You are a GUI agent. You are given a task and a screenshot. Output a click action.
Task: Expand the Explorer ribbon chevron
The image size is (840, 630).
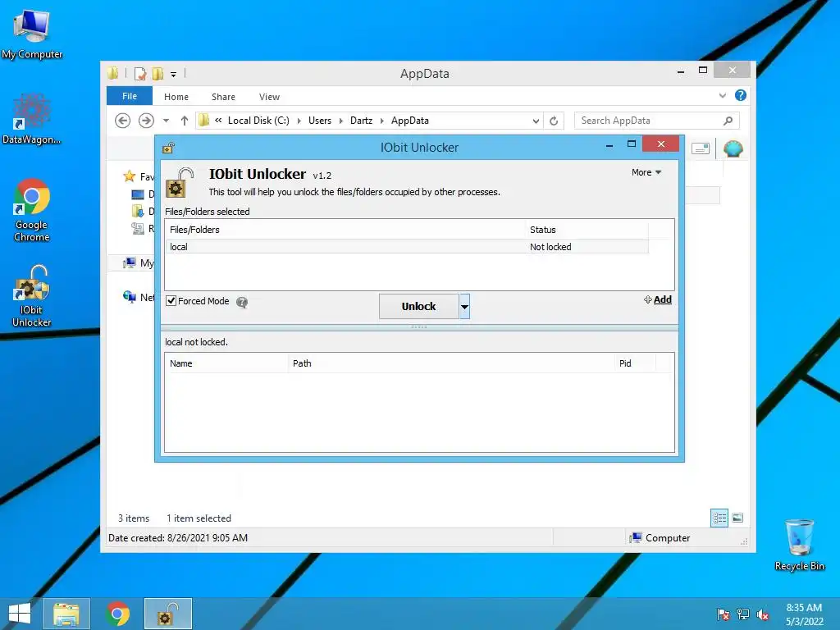[x=722, y=96]
